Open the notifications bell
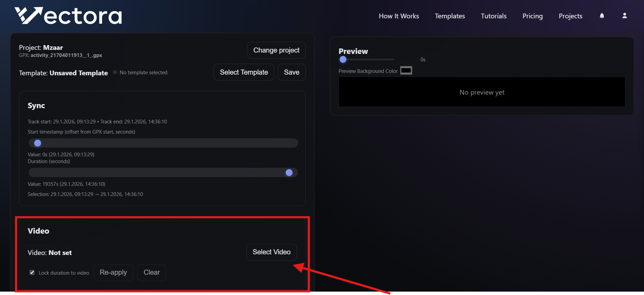644x295 pixels. (602, 16)
